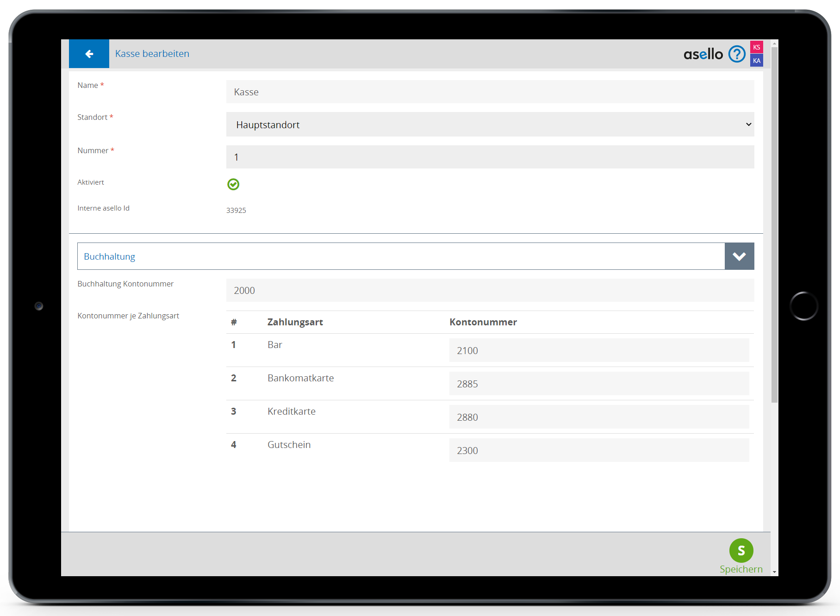Image resolution: width=840 pixels, height=616 pixels.
Task: Click the green S save icon
Action: coord(741,550)
